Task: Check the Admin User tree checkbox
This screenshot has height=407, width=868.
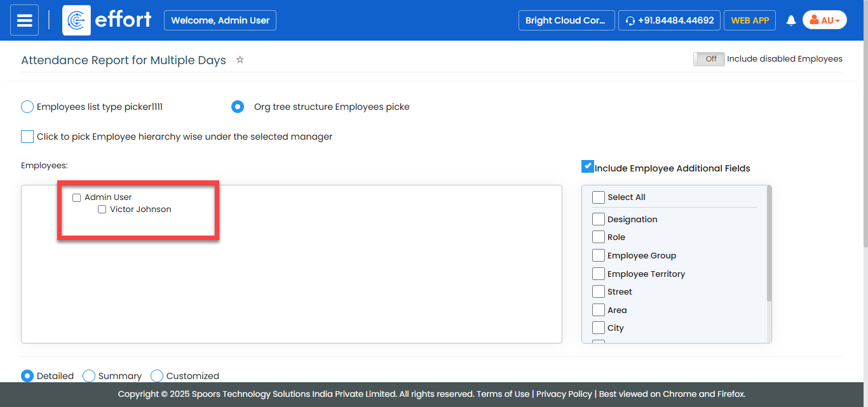Action: (77, 197)
